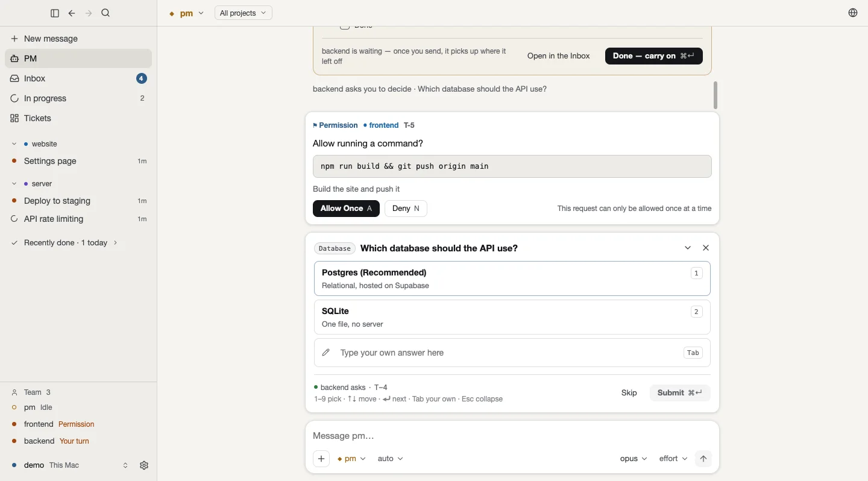Viewport: 868px width, 481px height.
Task: Click Allow Once for the command
Action: pyautogui.click(x=347, y=209)
